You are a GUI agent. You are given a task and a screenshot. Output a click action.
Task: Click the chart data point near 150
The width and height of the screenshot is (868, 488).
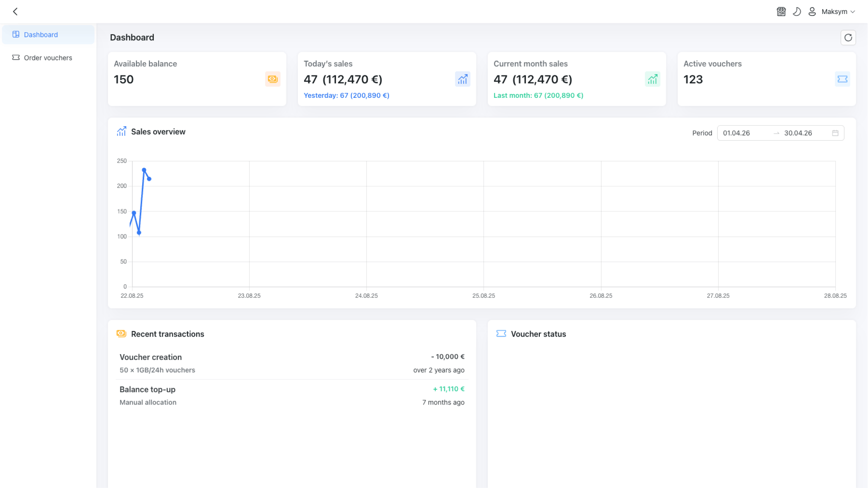coord(134,213)
